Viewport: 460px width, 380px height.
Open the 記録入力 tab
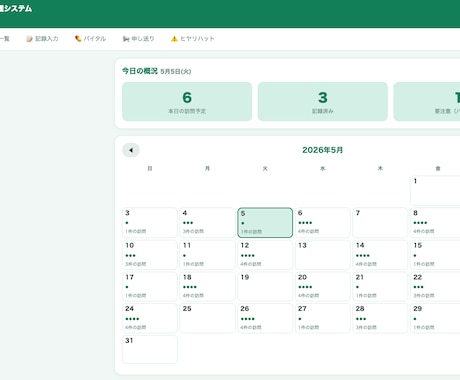pyautogui.click(x=42, y=39)
